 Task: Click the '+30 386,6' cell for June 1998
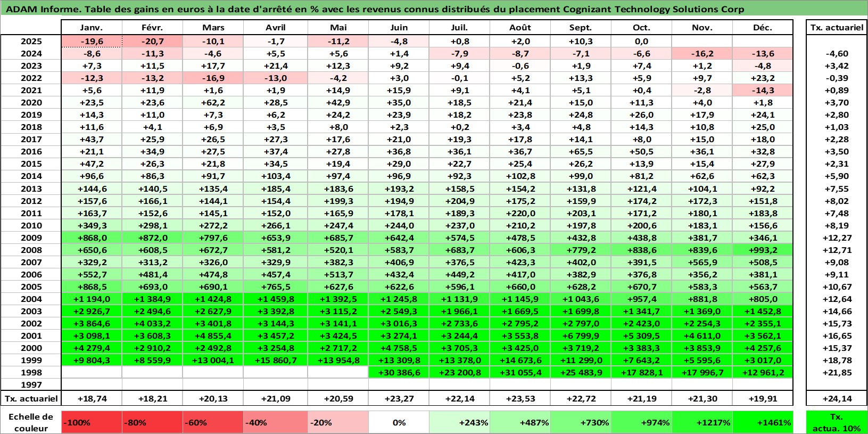(x=399, y=372)
